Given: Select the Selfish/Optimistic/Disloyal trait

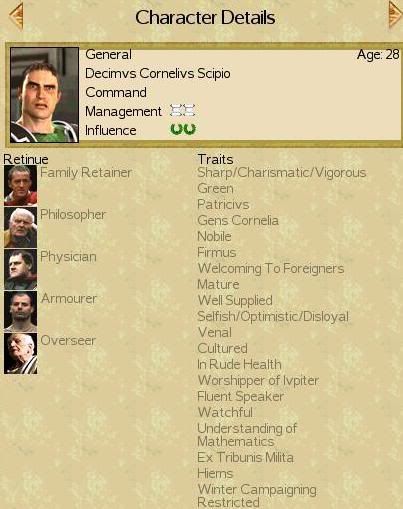Looking at the screenshot, I should (273, 316).
